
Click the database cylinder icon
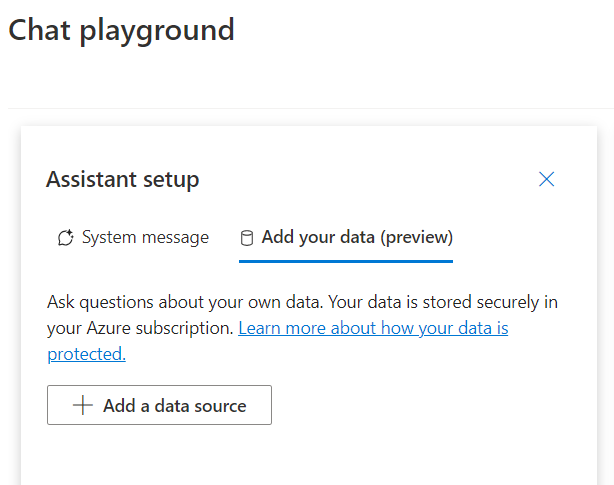[x=247, y=238]
